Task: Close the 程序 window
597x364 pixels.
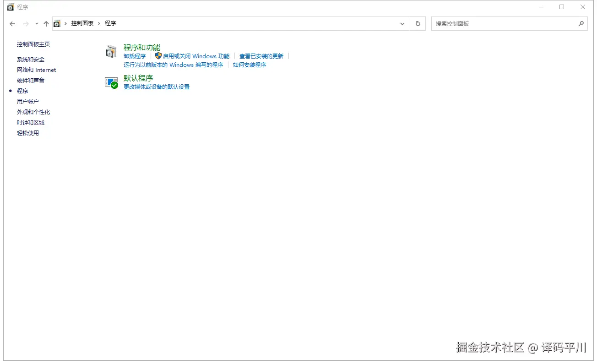Action: tap(583, 7)
